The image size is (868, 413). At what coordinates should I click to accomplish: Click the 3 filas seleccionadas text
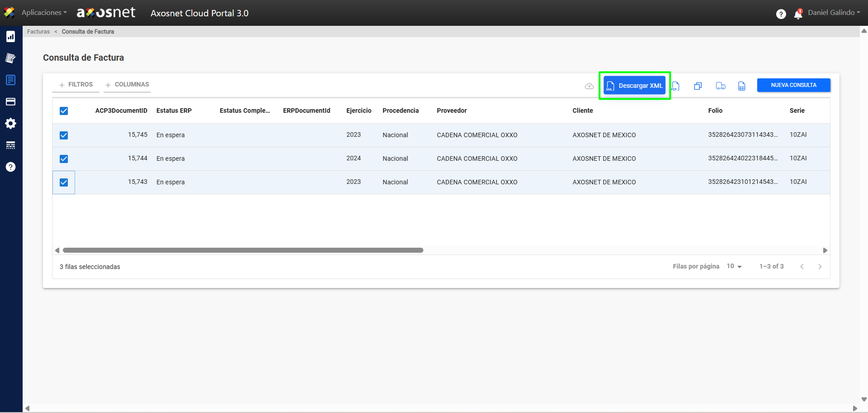pyautogui.click(x=90, y=267)
